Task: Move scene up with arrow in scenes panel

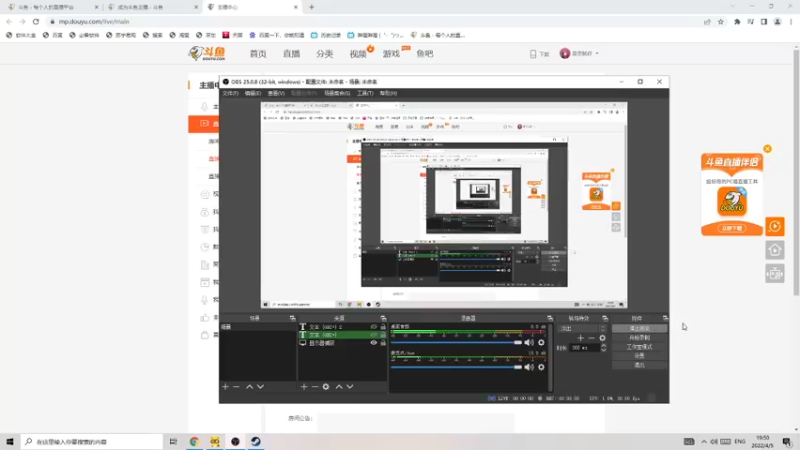Action: tap(249, 387)
